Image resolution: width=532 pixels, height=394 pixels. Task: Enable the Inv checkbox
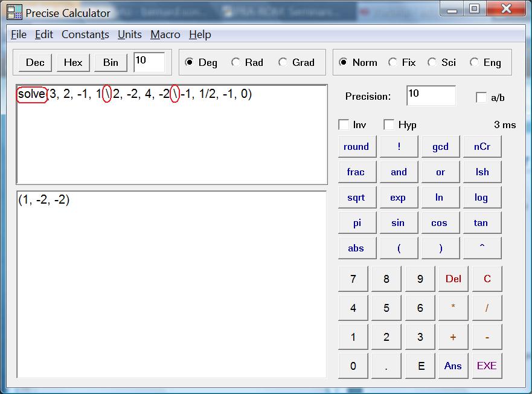point(344,125)
